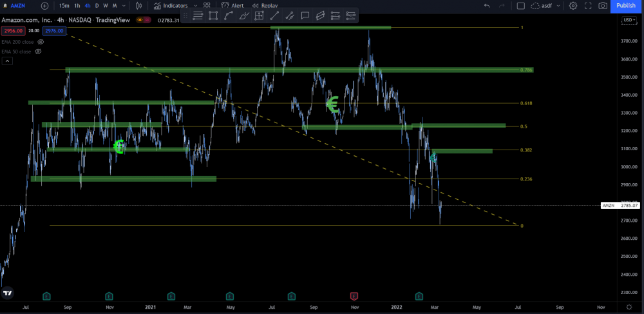Click the undo arrow icon
This screenshot has height=314, width=644.
(487, 6)
